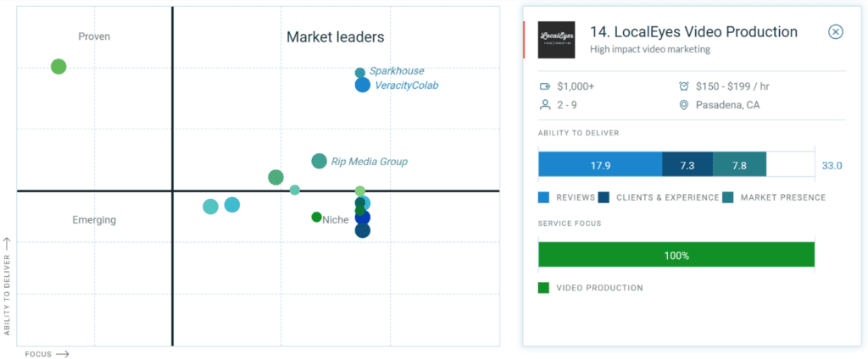The width and height of the screenshot is (868, 359).
Task: Select the Rip Media Group bubble
Action: coord(319,162)
